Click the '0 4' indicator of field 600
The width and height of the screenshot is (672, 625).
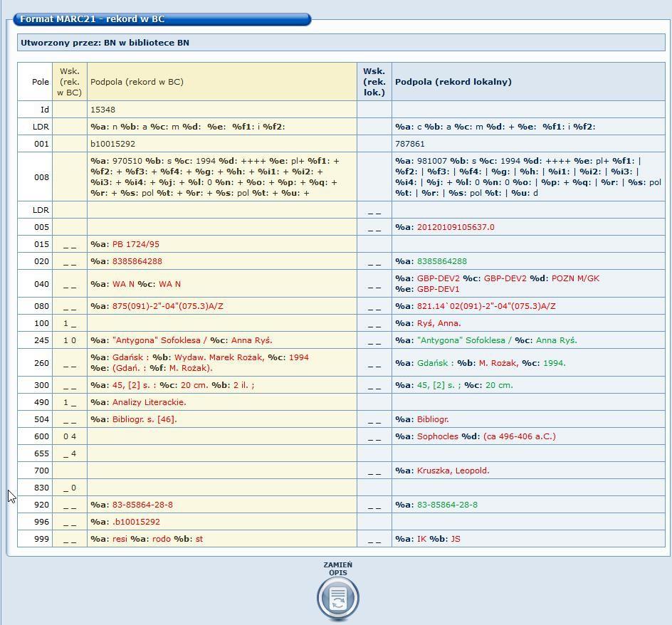point(70,437)
